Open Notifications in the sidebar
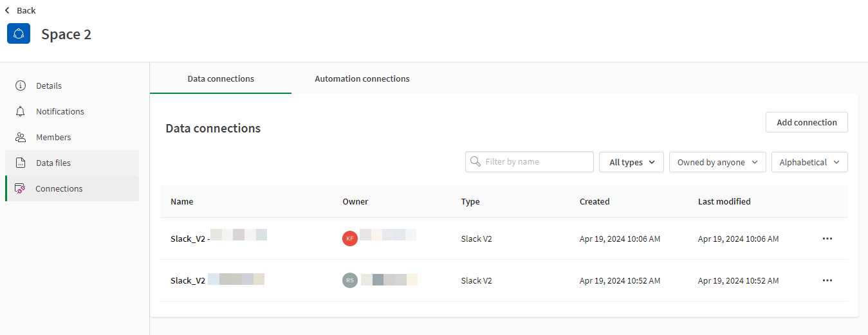 (x=72, y=111)
